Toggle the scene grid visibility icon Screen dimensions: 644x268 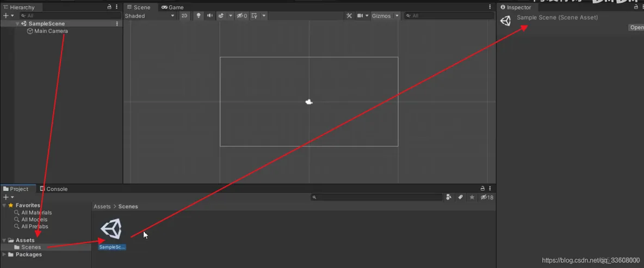[254, 16]
